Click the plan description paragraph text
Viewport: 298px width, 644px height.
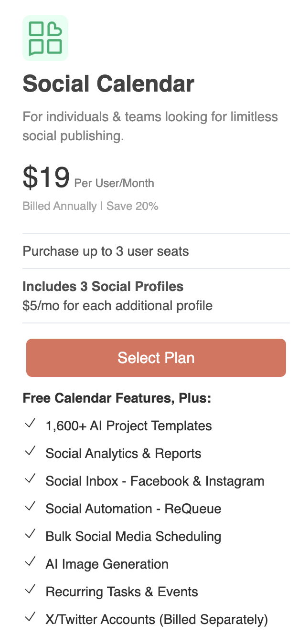[x=150, y=126]
